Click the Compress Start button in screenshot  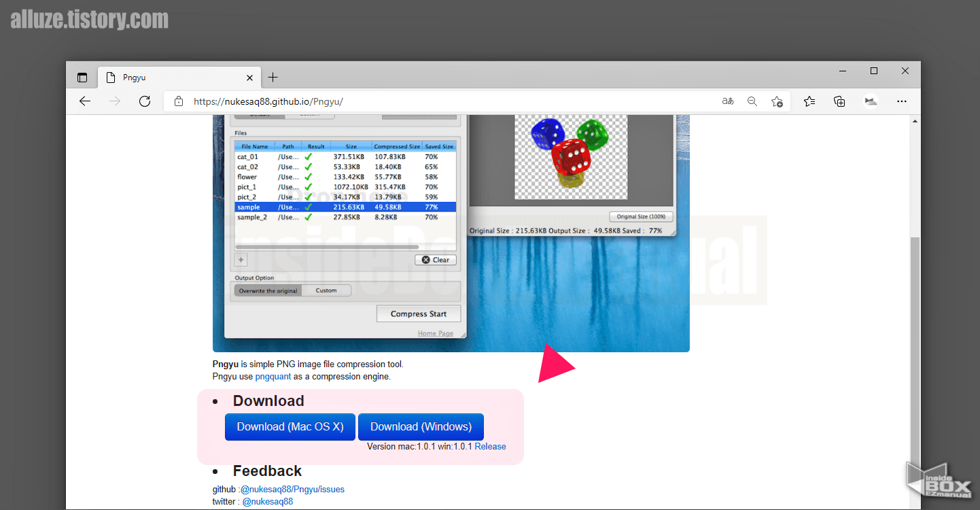tap(419, 313)
